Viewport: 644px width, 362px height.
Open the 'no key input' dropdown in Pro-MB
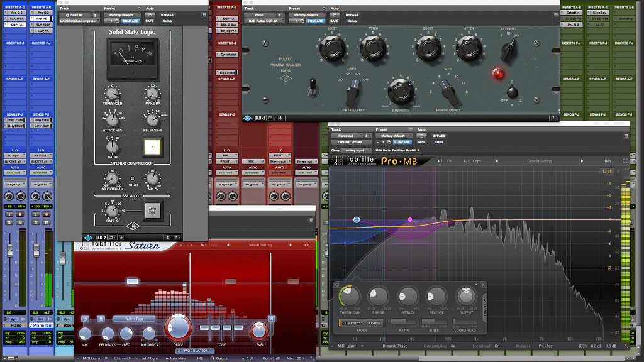coord(356,150)
